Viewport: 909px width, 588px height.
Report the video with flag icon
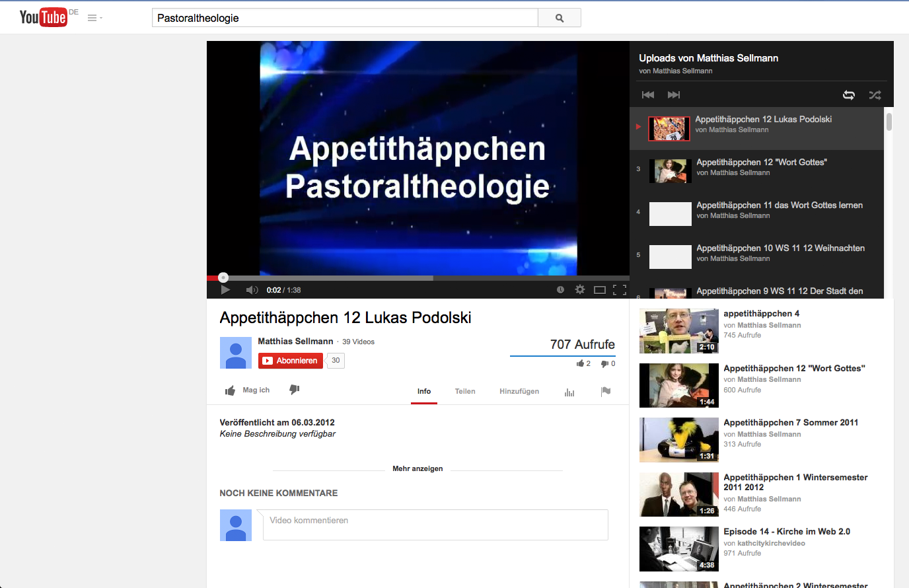606,391
